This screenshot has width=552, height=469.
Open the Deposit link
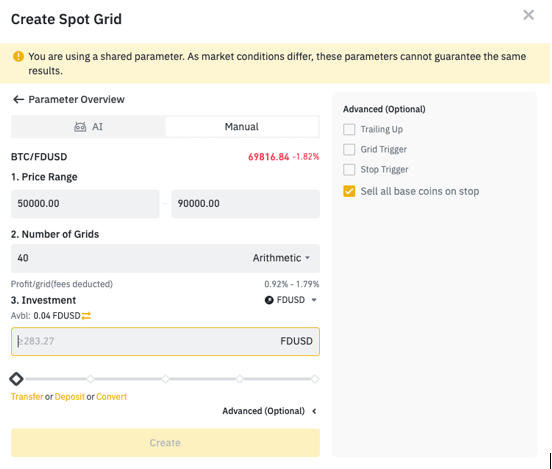[x=70, y=397]
